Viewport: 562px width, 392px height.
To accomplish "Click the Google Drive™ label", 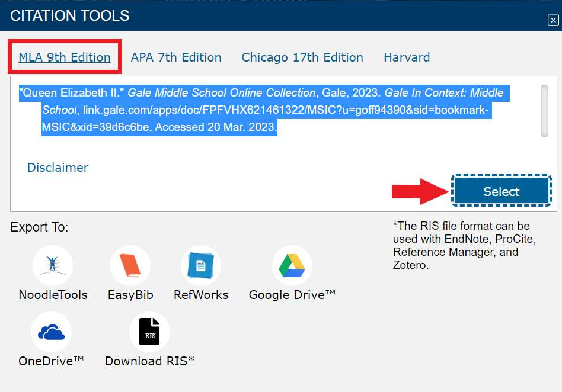I will pos(292,295).
